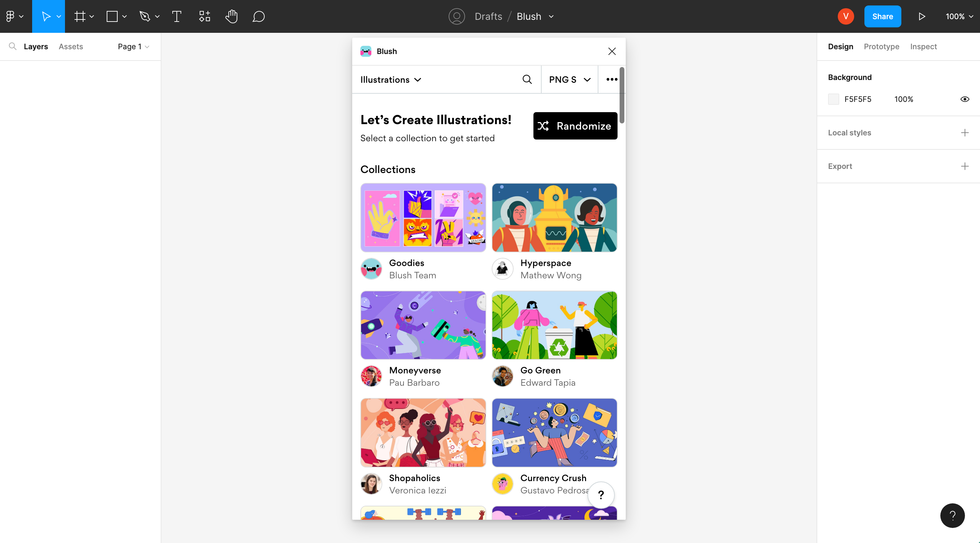Click the Component tool icon
The width and height of the screenshot is (980, 543).
coord(204,16)
